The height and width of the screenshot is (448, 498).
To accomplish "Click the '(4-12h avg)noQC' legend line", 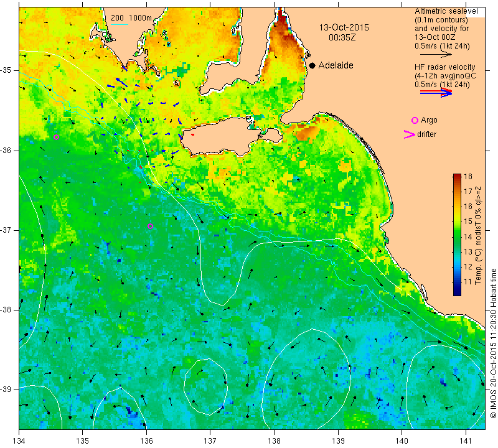I will pyautogui.click(x=445, y=76).
